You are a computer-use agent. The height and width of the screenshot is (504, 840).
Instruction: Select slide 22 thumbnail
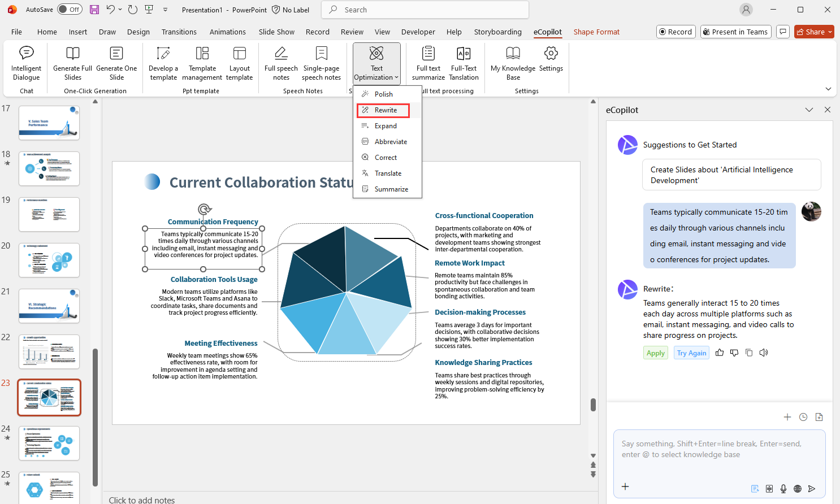49,351
